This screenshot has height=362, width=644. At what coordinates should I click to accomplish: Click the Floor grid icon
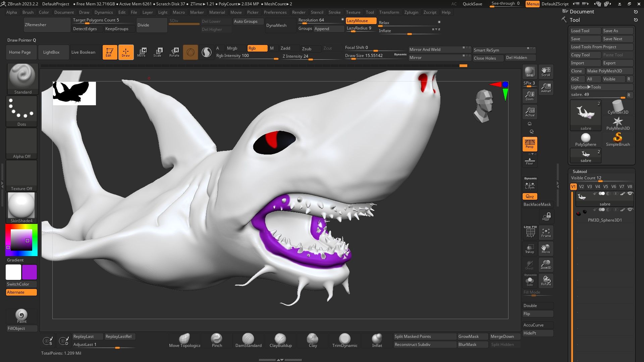[530, 161]
